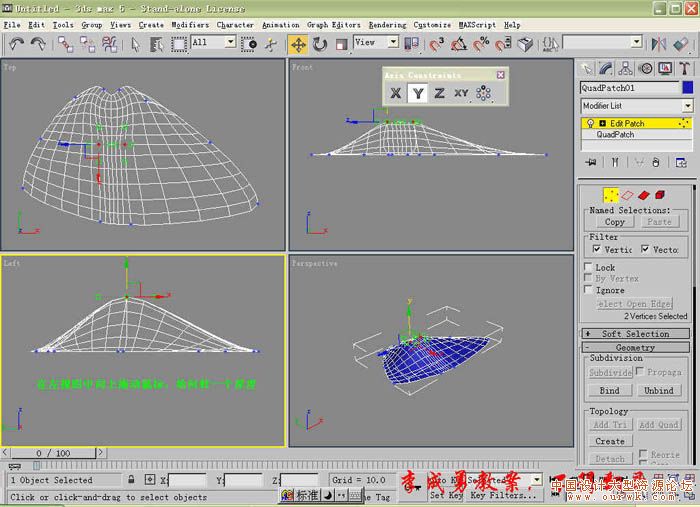Screen dimensions: 700x507
Task: Click the Mirror Selected Objects icon
Action: click(x=658, y=44)
